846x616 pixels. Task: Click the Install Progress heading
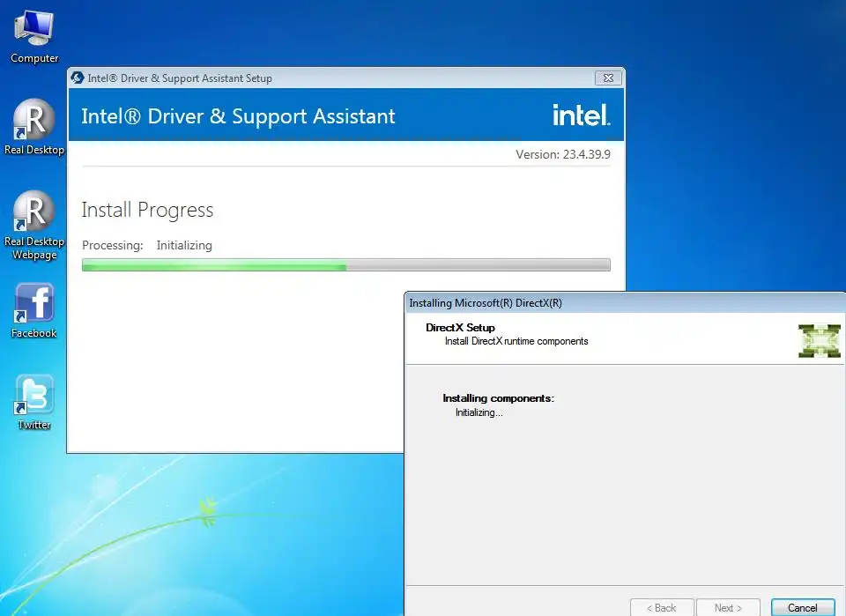click(x=147, y=210)
